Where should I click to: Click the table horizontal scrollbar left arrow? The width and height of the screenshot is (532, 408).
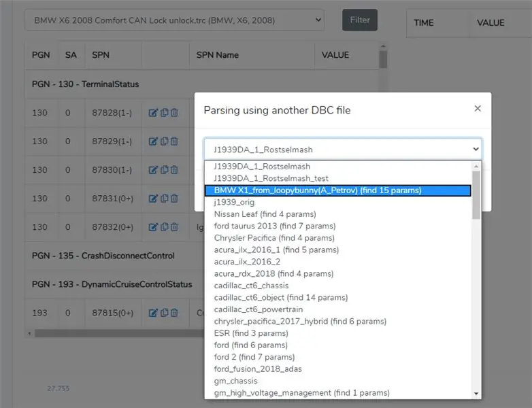(x=29, y=333)
